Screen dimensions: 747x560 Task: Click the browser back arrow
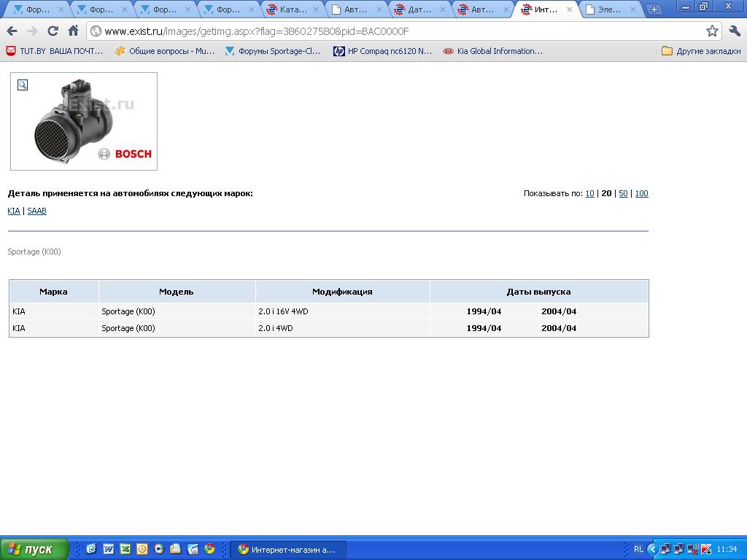point(12,31)
